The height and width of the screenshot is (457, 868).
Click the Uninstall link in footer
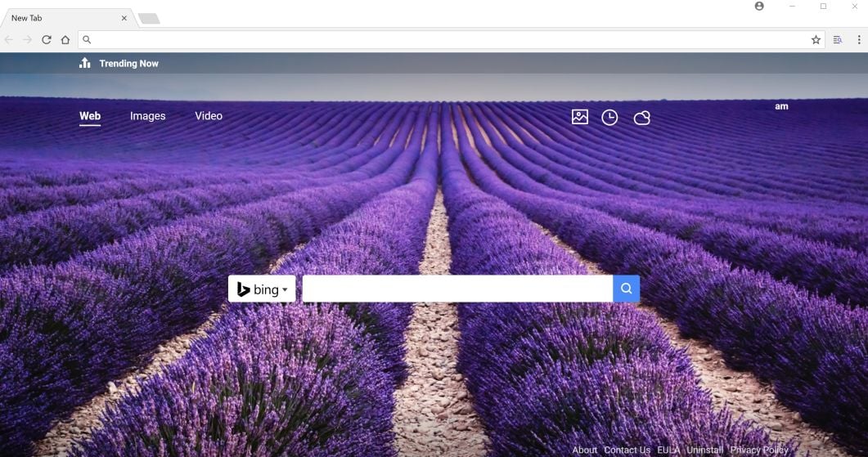pyautogui.click(x=704, y=450)
